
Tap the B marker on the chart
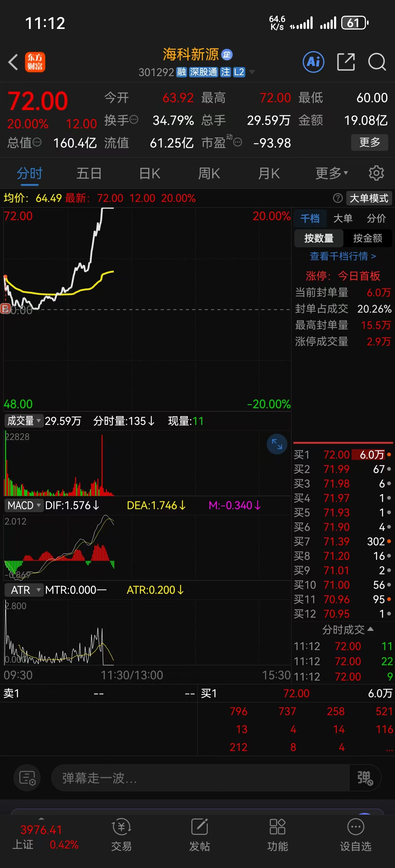(x=5, y=308)
